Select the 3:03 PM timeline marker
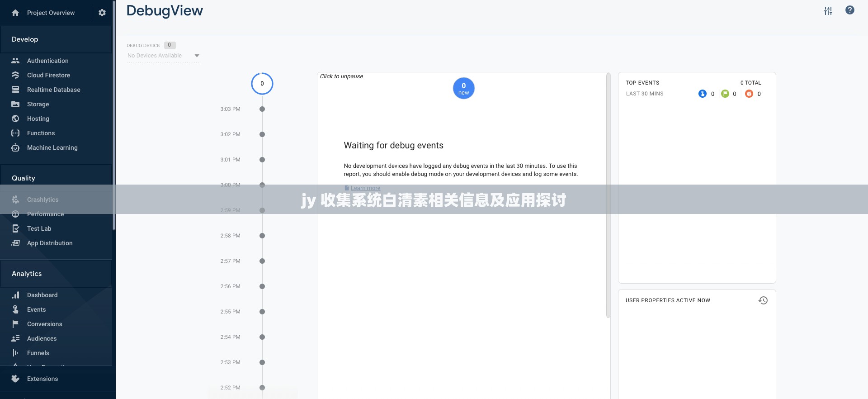The width and height of the screenshot is (868, 399). pyautogui.click(x=262, y=109)
